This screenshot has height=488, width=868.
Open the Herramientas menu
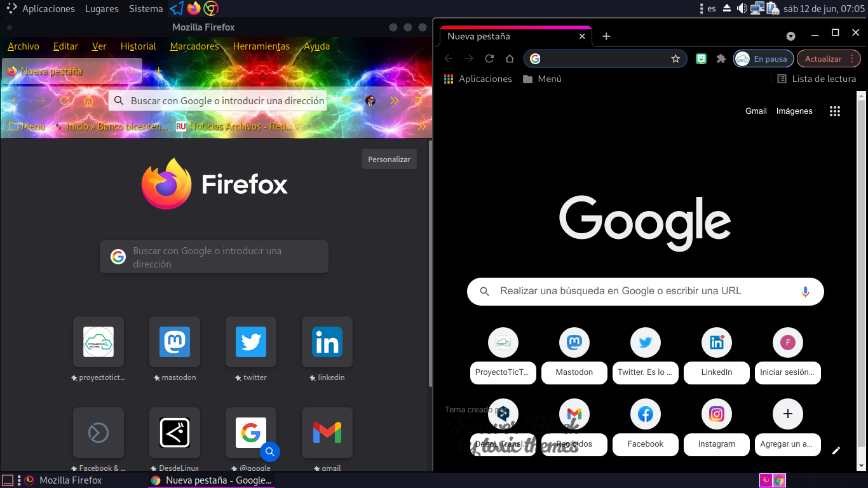tap(261, 46)
